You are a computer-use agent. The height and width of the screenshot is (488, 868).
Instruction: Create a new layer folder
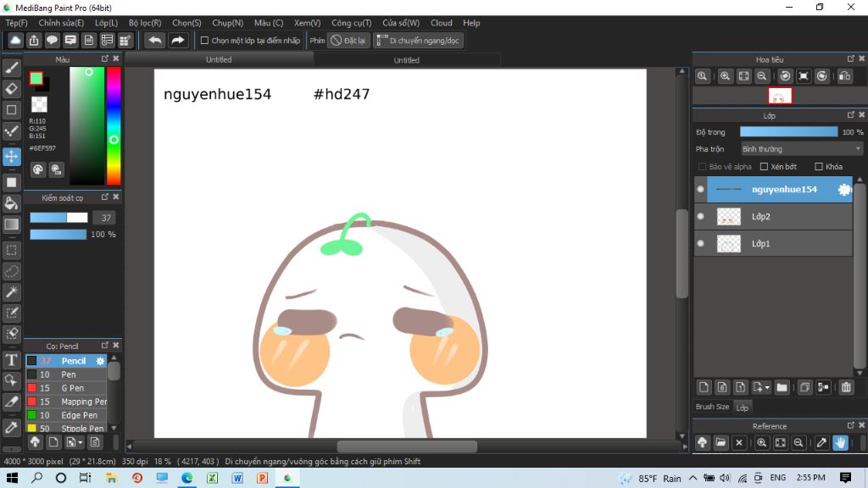(x=782, y=387)
